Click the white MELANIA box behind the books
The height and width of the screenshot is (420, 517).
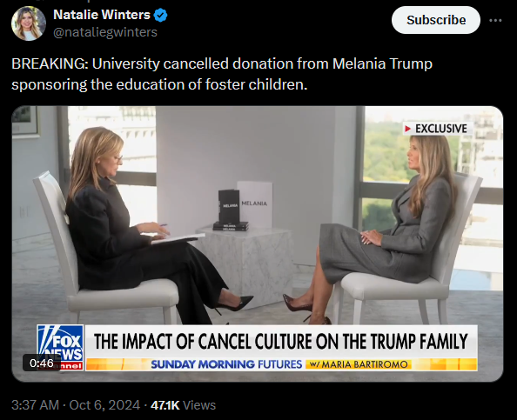pos(255,204)
